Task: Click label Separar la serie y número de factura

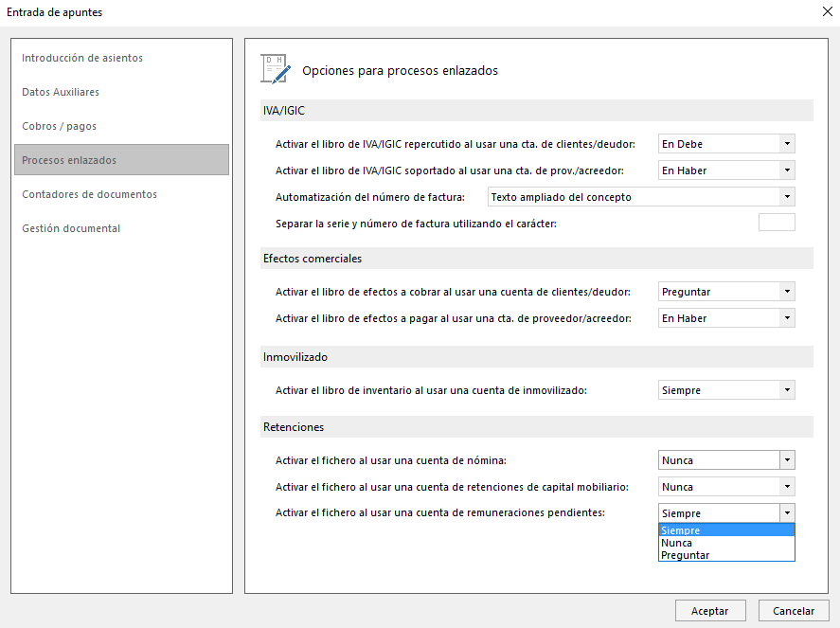Action: click(416, 224)
